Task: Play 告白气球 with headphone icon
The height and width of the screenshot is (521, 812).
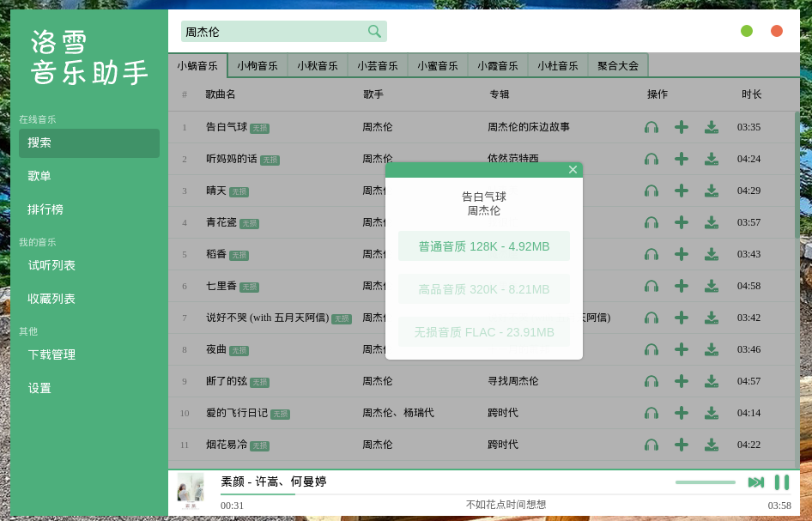Action: [651, 127]
